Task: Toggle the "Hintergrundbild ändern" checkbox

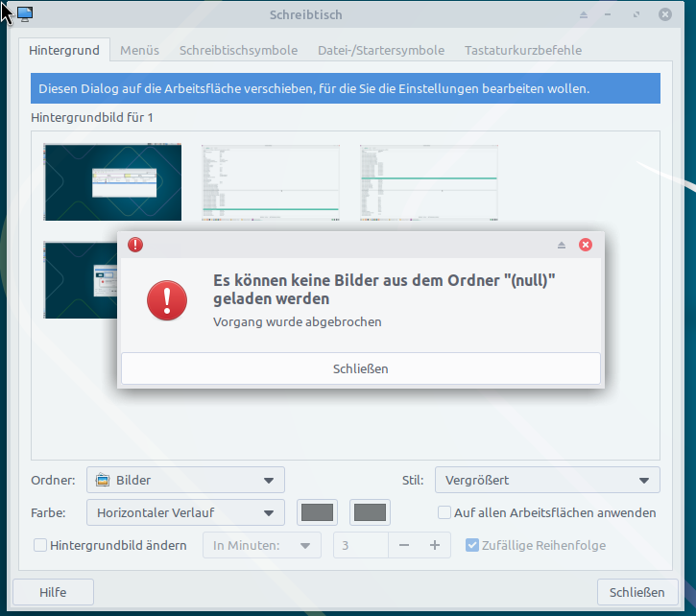Action: [x=40, y=545]
